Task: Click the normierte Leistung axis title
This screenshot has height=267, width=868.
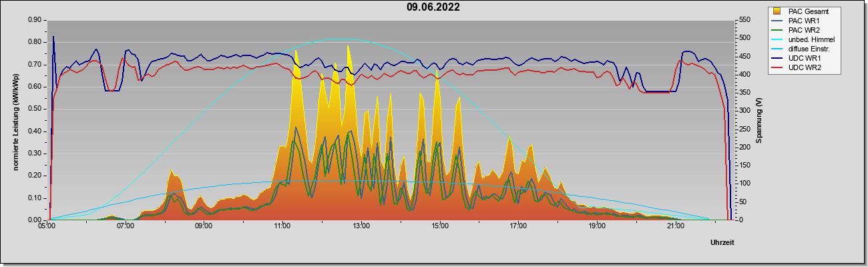Action: 15,120
